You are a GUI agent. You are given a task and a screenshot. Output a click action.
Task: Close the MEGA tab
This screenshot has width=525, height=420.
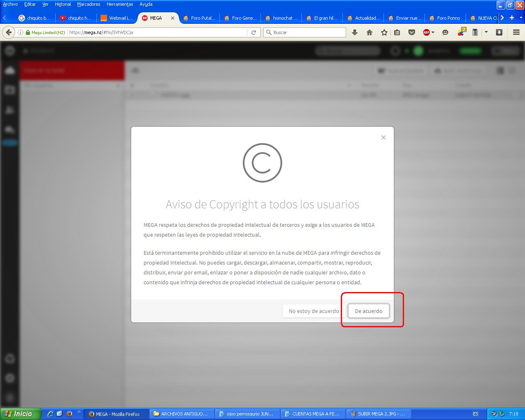(x=173, y=18)
